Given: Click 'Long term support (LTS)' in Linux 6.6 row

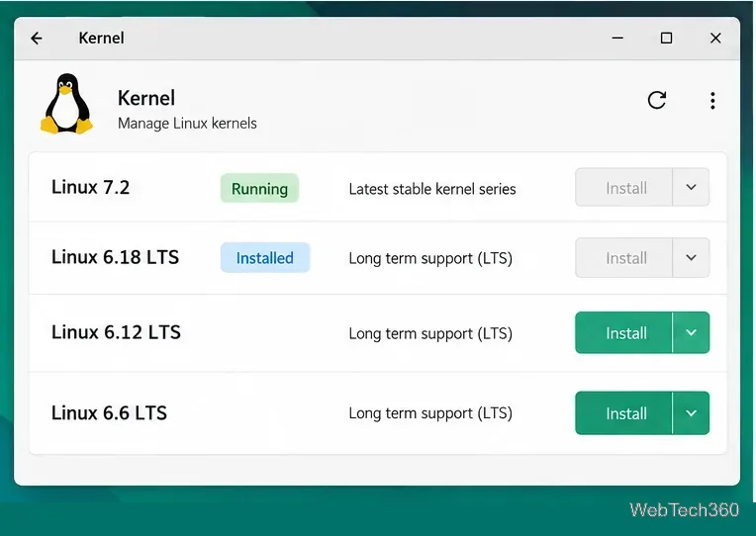Looking at the screenshot, I should 430,413.
